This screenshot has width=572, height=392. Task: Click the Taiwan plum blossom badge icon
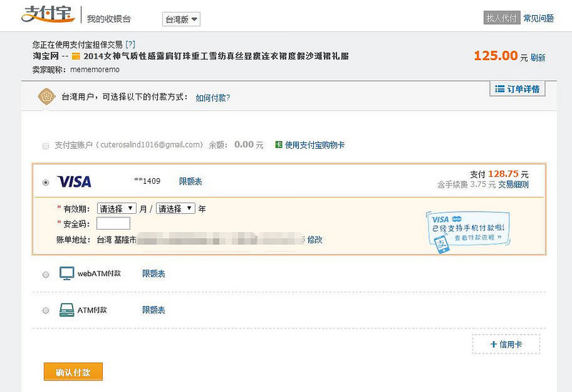(x=46, y=97)
